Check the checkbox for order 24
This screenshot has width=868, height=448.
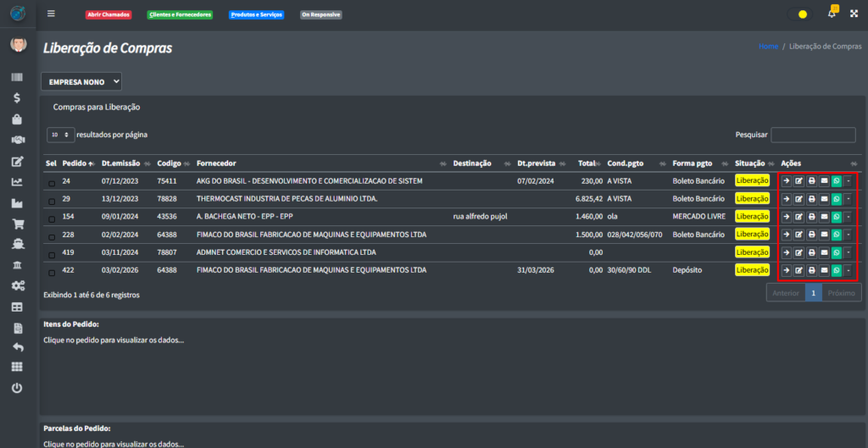[52, 183]
